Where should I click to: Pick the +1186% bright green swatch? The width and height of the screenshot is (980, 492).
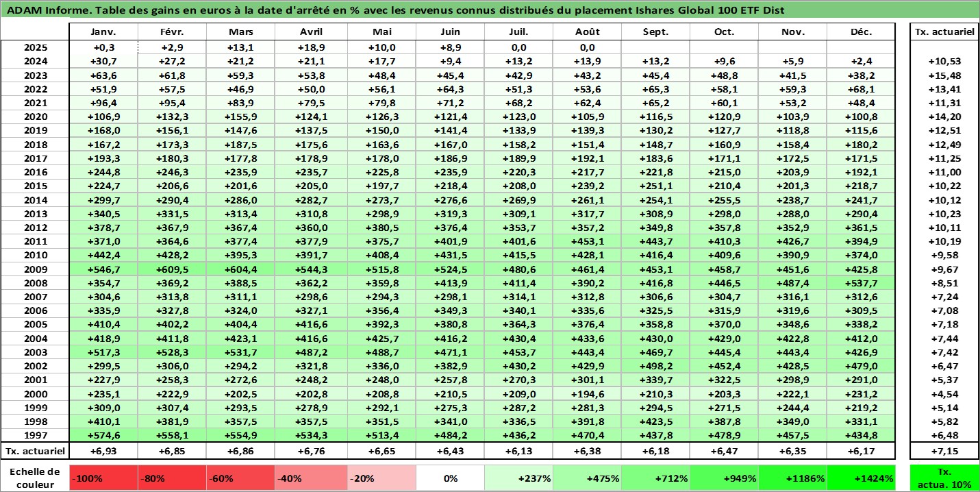(792, 478)
